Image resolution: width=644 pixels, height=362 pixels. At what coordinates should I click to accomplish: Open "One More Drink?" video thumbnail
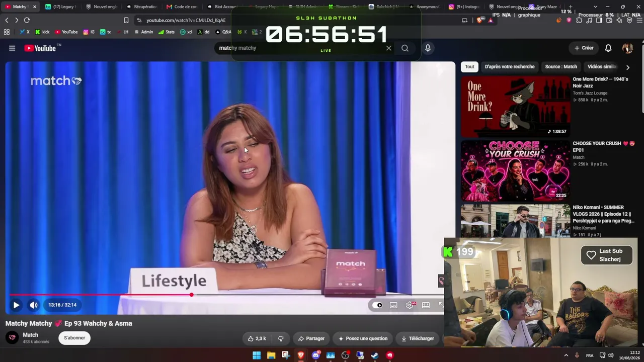pos(516,107)
